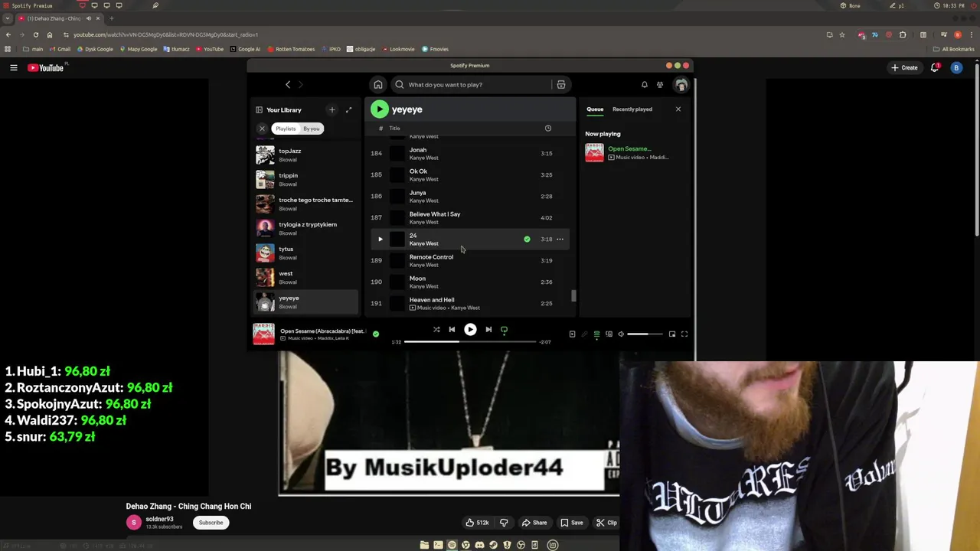Viewport: 980px width, 551px height.
Task: Switch to the Queue tab
Action: 595,109
